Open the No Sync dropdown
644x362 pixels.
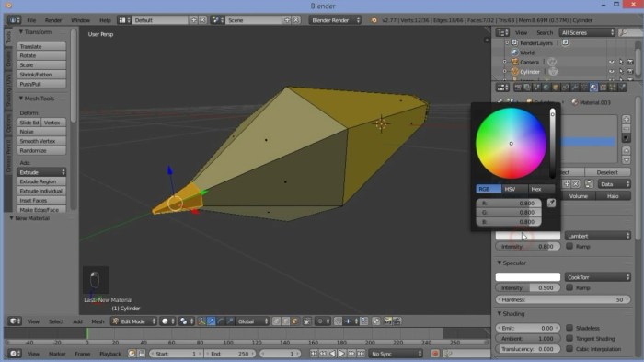coord(396,354)
